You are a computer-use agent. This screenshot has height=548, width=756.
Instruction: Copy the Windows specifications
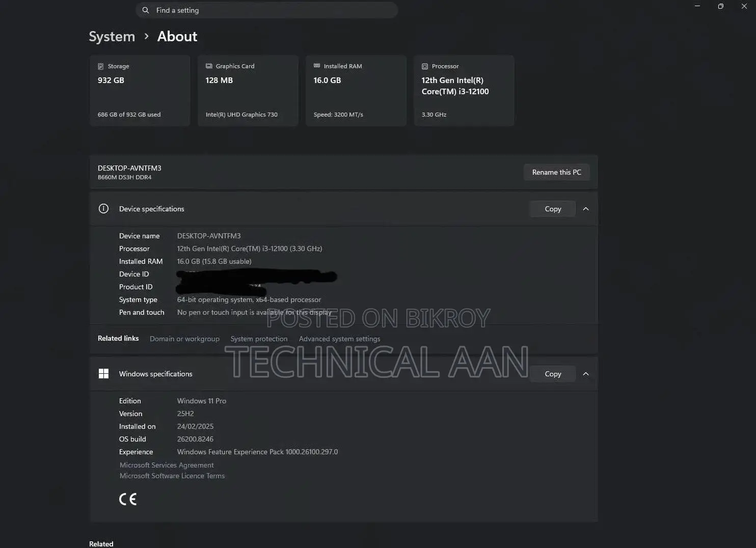[553, 374]
